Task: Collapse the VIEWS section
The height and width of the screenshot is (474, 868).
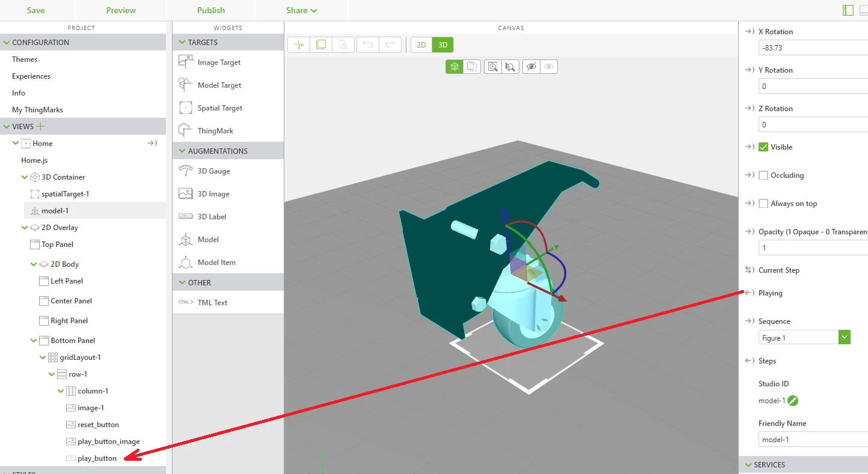Action: (x=7, y=126)
